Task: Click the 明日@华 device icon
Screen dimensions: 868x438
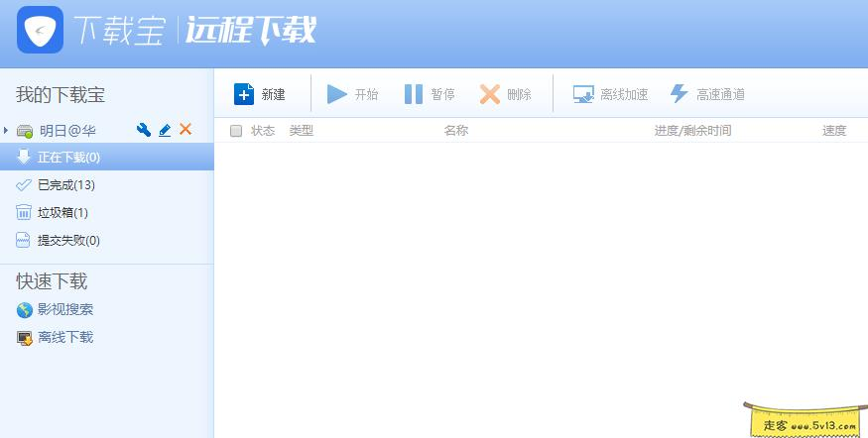Action: pyautogui.click(x=25, y=131)
